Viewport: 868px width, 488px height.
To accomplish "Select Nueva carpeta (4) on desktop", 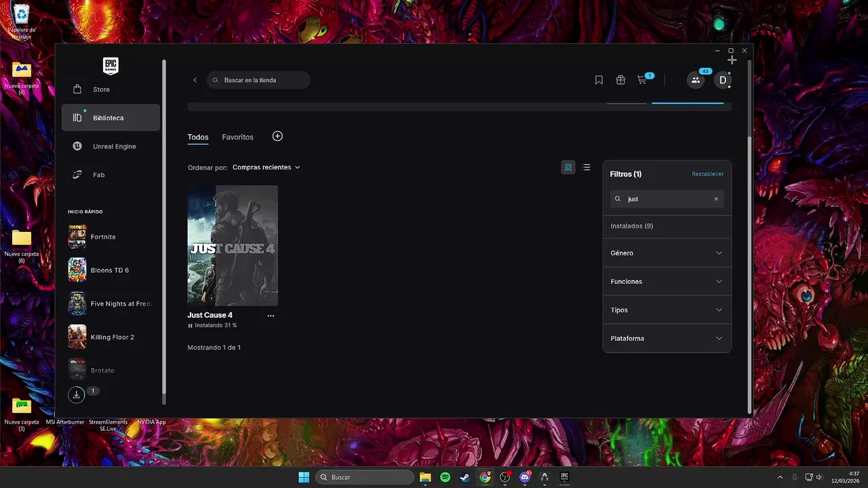I will [x=22, y=78].
